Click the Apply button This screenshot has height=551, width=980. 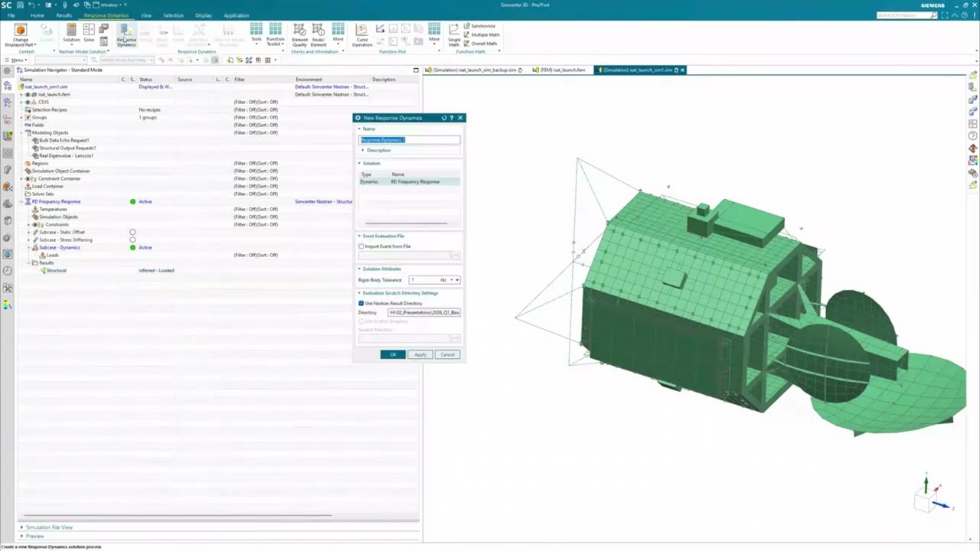click(x=420, y=354)
